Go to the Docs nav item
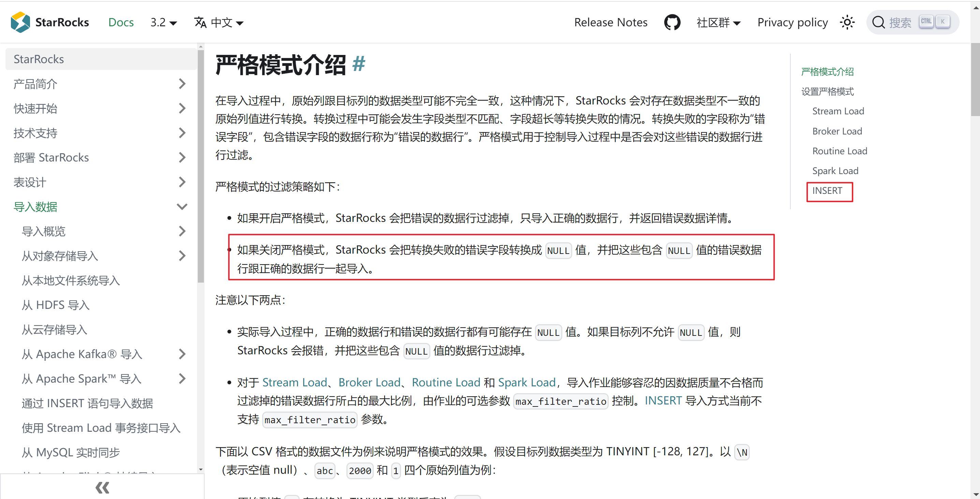Viewport: 980px width, 499px height. tap(121, 23)
